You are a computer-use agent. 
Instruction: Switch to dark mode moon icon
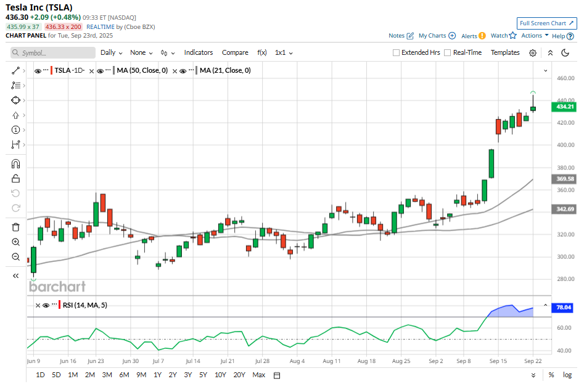click(x=565, y=53)
